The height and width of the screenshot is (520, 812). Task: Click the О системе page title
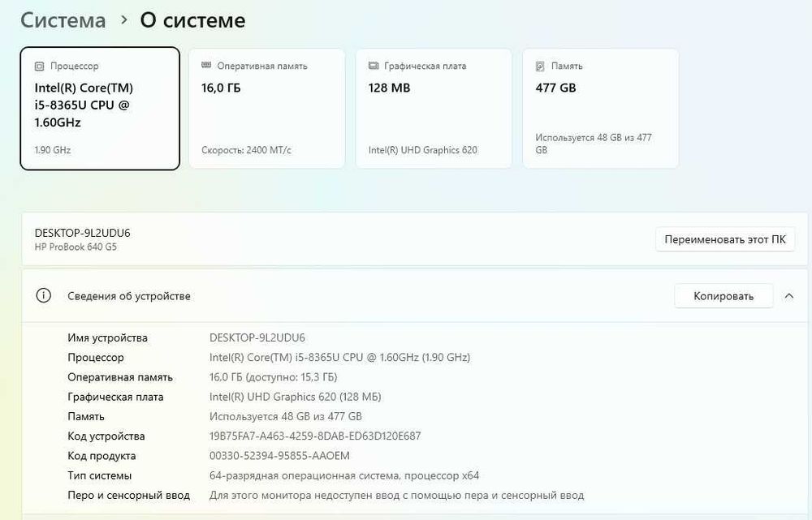pos(192,20)
